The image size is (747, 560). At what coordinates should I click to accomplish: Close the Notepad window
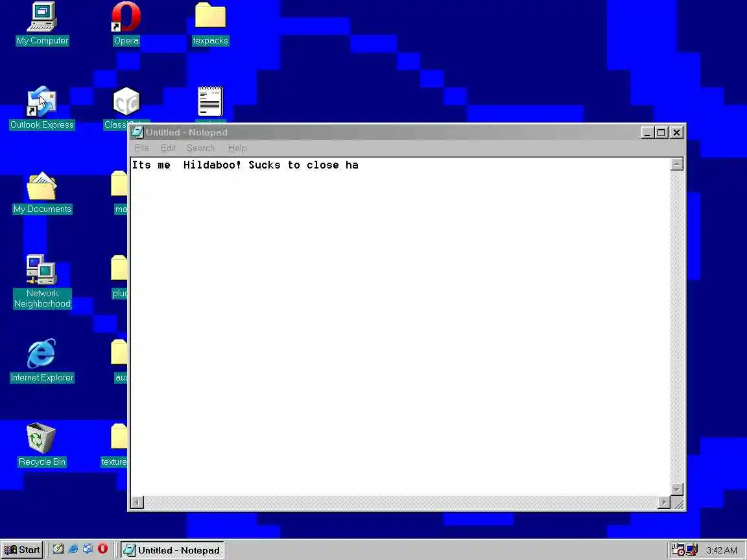point(676,132)
